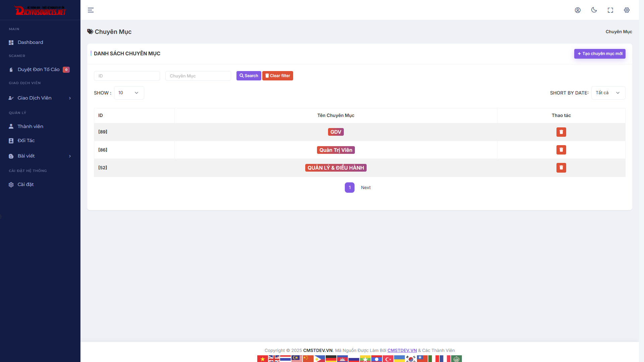This screenshot has height=362, width=644.
Task: Delete the GDV category row
Action: [561, 132]
